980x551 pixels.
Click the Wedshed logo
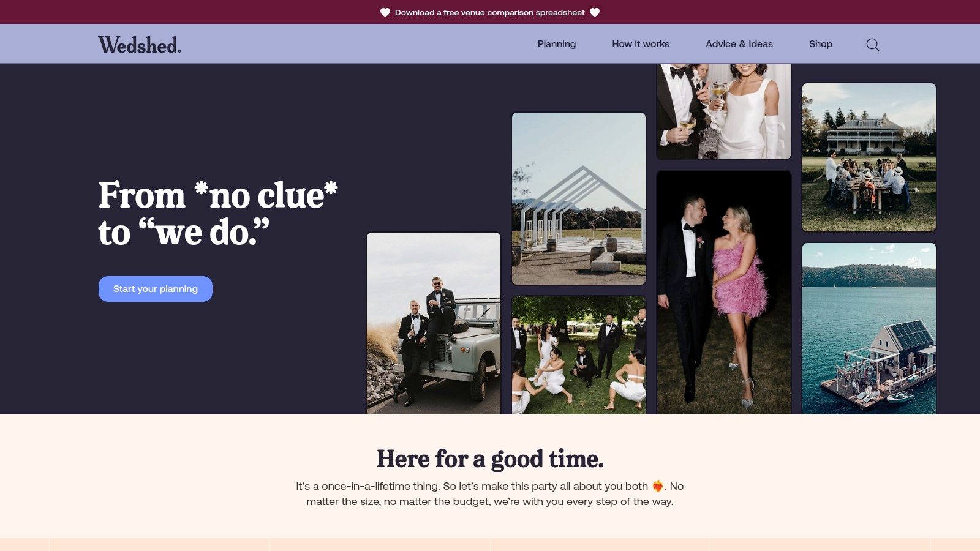[x=140, y=45]
